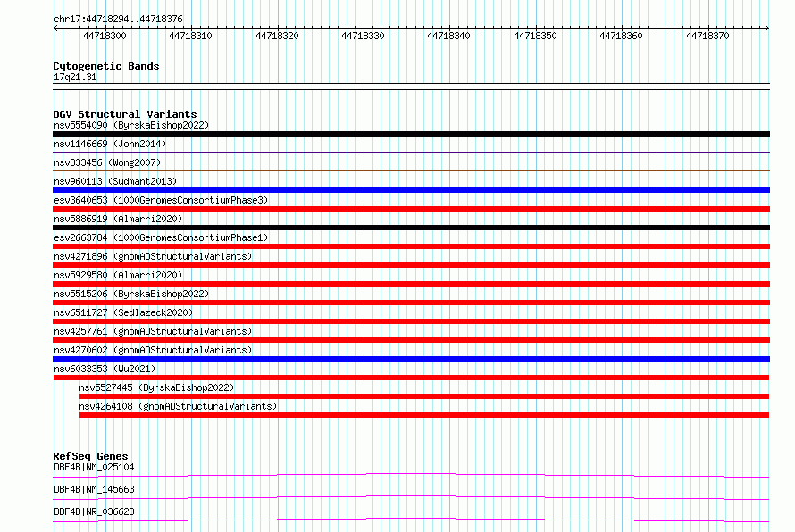795x532 pixels.
Task: Click the black bar under nsv5886919
Action: point(411,228)
